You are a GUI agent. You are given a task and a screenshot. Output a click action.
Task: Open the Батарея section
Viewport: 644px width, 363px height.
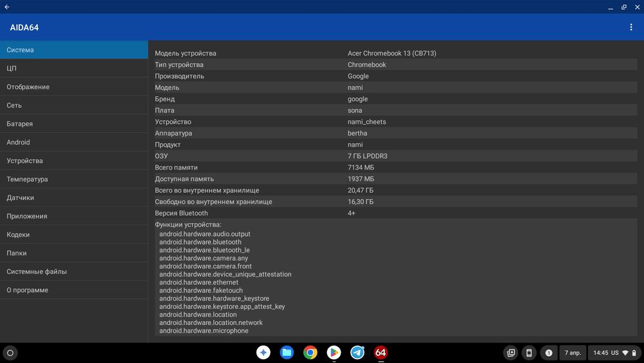tap(74, 124)
